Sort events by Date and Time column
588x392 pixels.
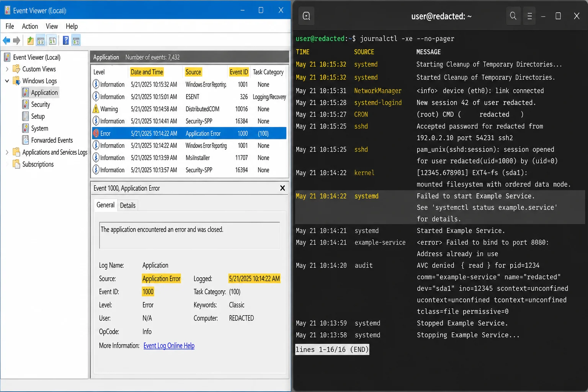147,72
